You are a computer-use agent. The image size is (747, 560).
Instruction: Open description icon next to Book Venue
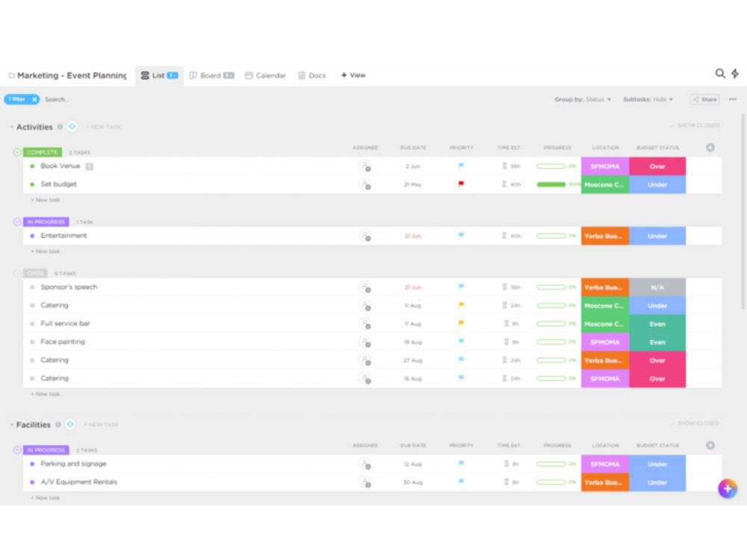pos(89,167)
